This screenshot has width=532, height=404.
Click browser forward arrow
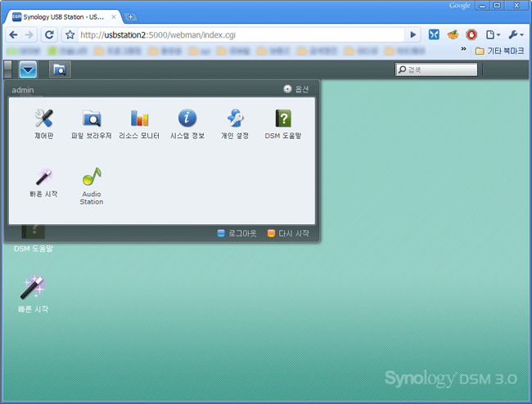coord(29,34)
